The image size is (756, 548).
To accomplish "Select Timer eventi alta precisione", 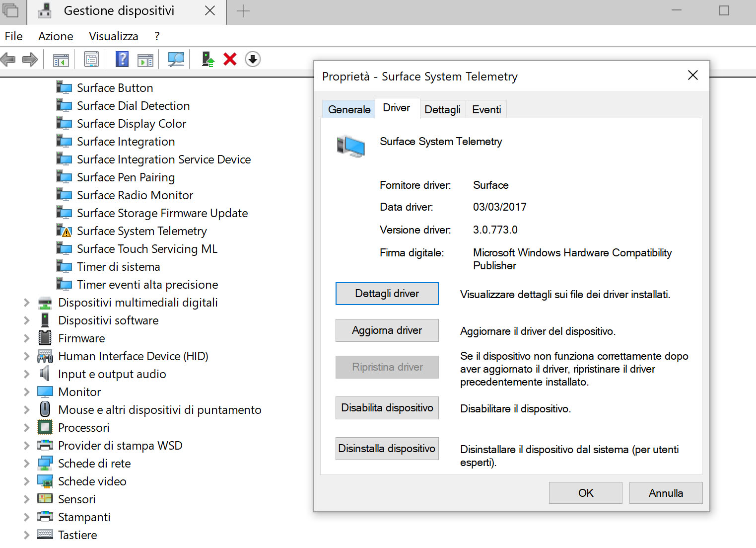I will [x=147, y=284].
